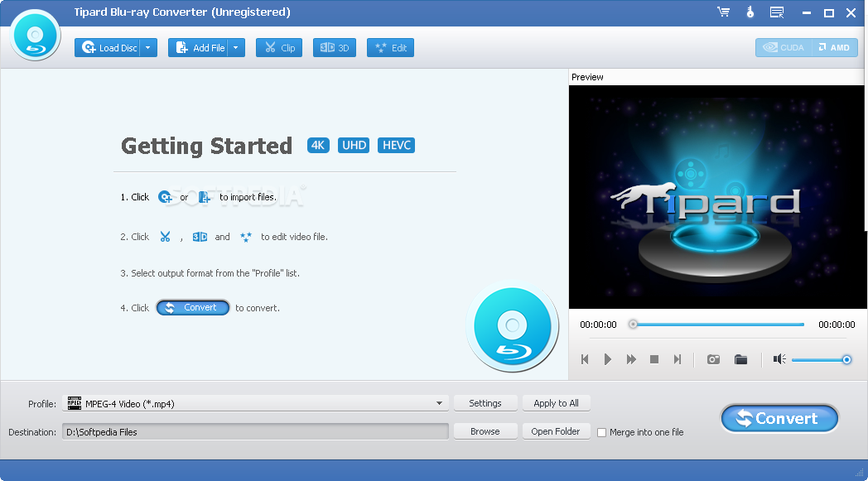This screenshot has height=481, width=868.
Task: Click the load disc icon in step 1
Action: point(165,197)
